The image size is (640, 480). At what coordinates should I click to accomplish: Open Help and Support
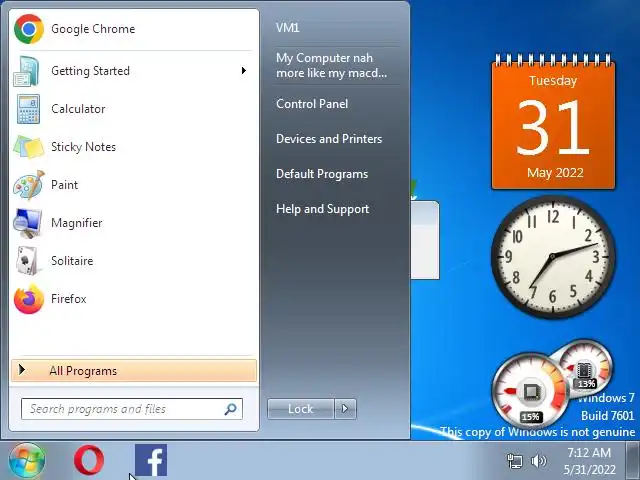point(322,209)
